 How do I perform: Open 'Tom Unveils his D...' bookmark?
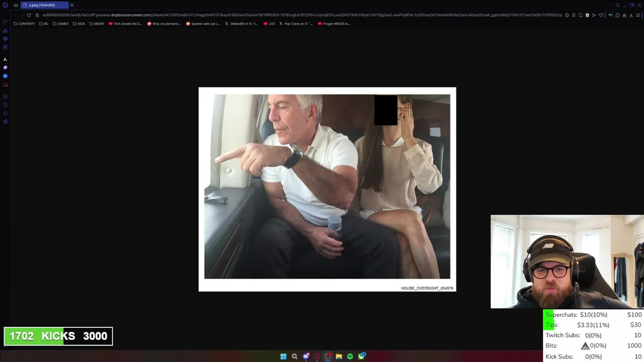[126, 24]
